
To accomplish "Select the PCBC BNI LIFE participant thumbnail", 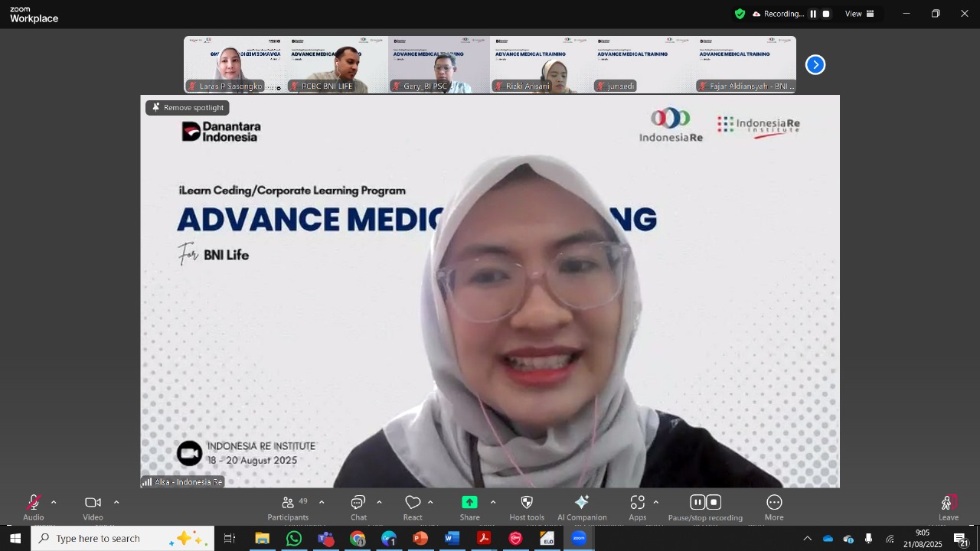I will [337, 65].
